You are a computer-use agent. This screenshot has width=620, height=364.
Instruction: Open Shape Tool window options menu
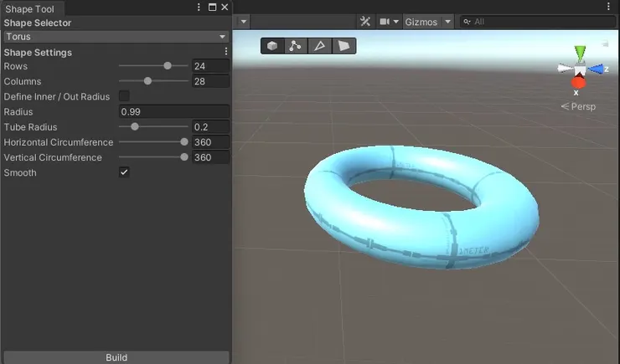(x=199, y=7)
